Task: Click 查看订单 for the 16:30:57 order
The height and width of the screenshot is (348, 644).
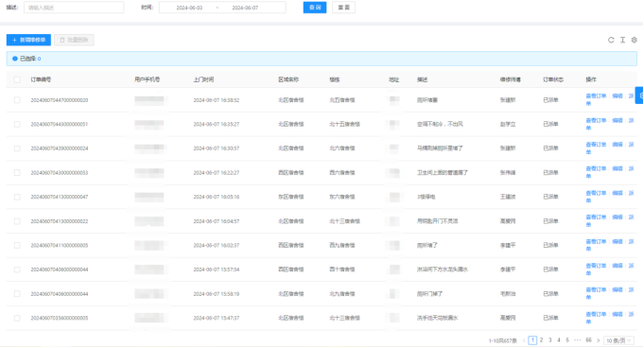Action: point(596,145)
